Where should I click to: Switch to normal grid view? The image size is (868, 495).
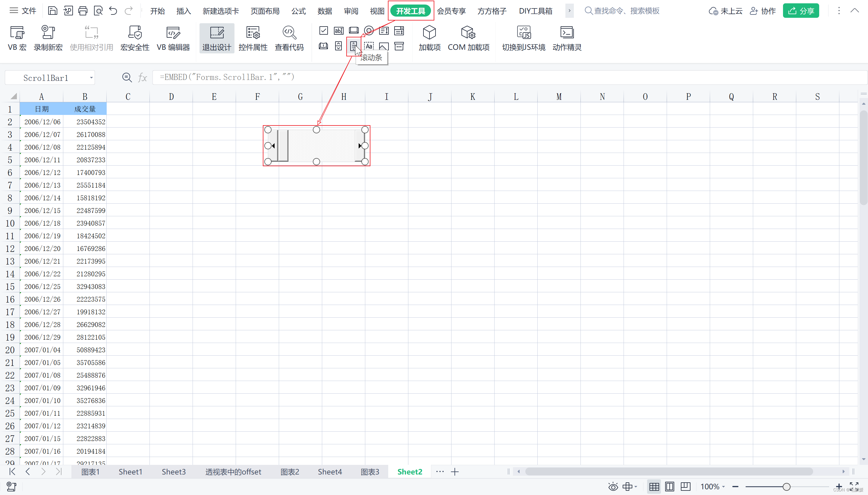click(654, 487)
